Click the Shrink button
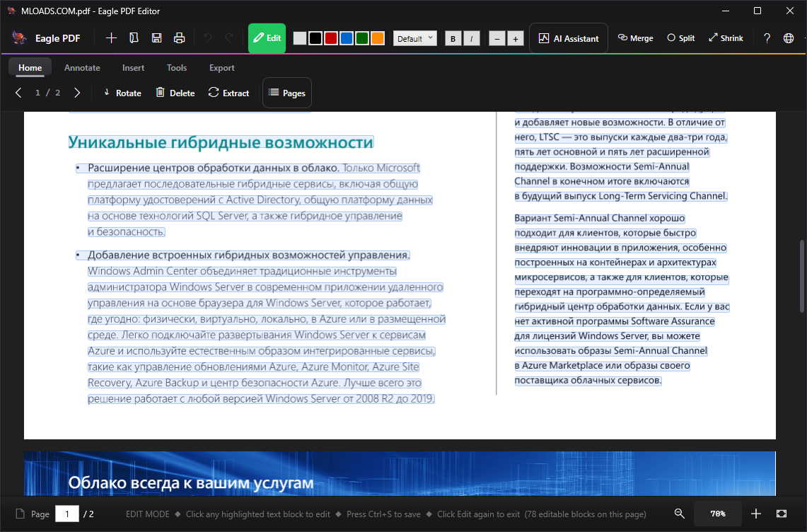This screenshot has width=807, height=532. click(726, 38)
